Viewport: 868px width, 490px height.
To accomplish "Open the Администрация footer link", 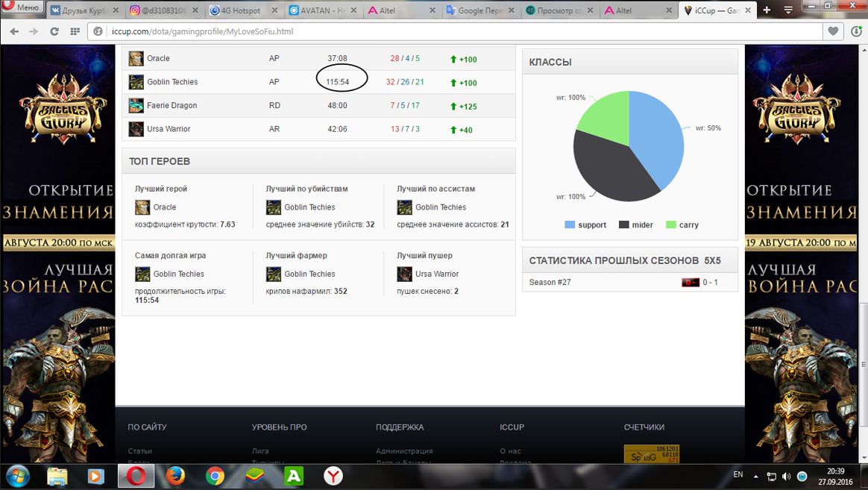I will [404, 451].
